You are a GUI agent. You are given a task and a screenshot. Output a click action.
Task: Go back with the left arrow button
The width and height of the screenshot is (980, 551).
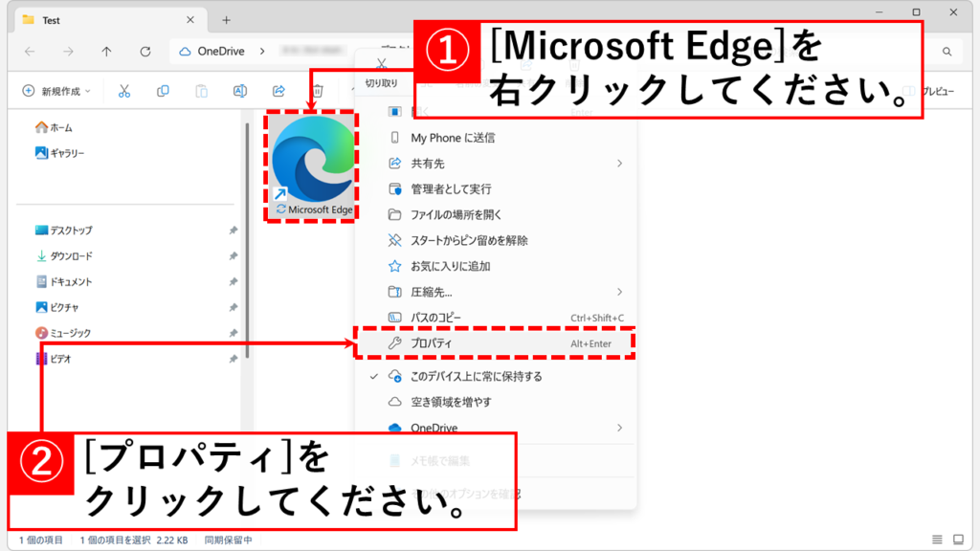[30, 52]
